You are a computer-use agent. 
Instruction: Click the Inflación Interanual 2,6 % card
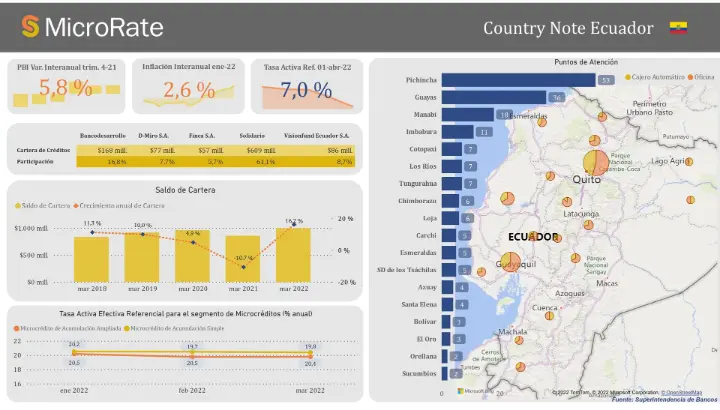click(187, 86)
